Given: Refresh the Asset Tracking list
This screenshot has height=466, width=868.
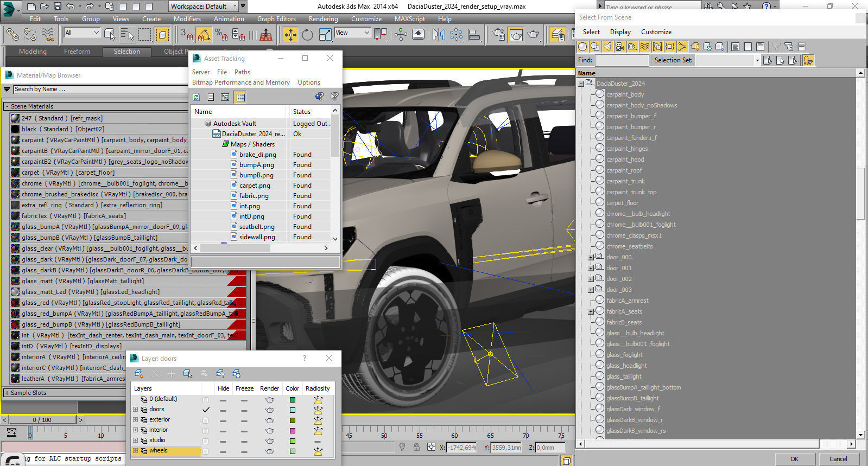Looking at the screenshot, I should [x=196, y=97].
